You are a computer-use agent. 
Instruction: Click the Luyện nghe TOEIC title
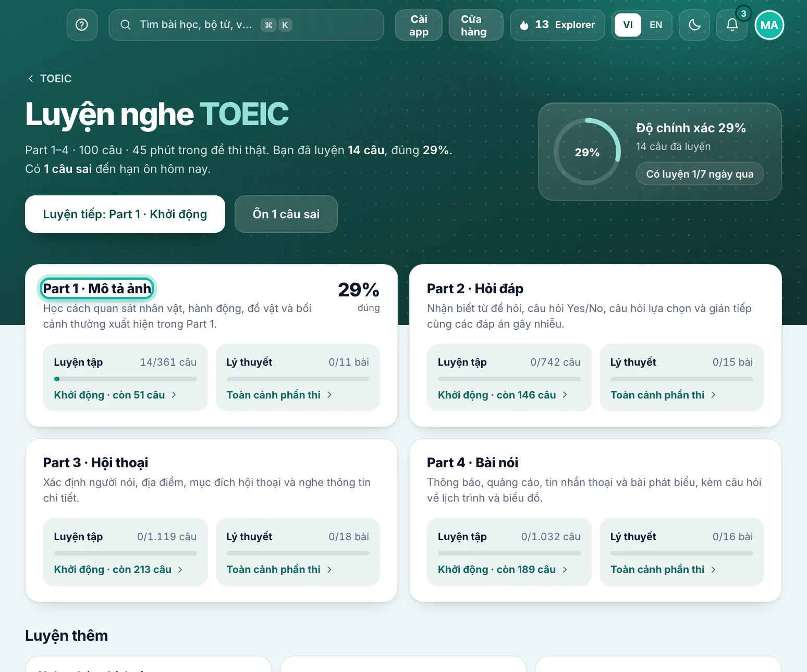click(157, 115)
